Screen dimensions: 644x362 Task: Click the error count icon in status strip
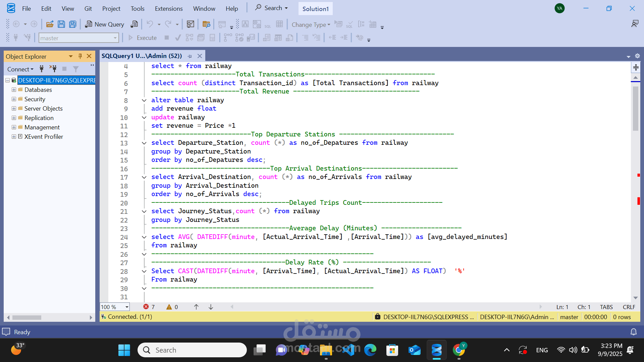pyautogui.click(x=146, y=307)
